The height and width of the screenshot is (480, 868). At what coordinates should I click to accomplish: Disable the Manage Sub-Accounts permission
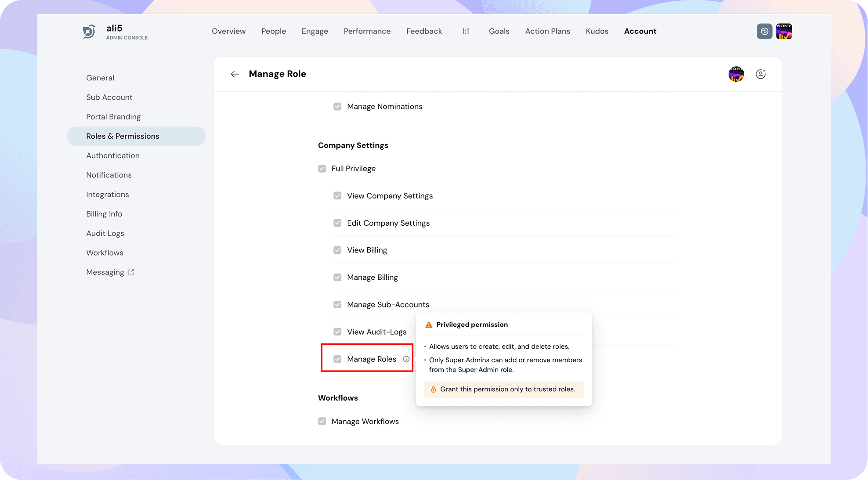coord(337,305)
